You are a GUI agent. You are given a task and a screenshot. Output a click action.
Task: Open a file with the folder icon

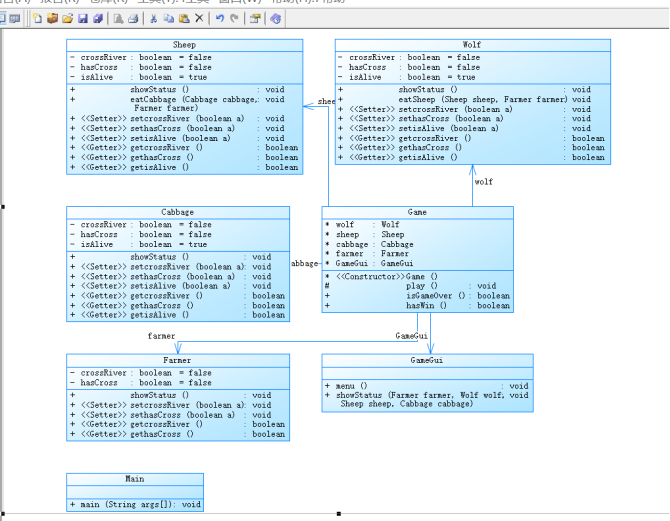68,18
